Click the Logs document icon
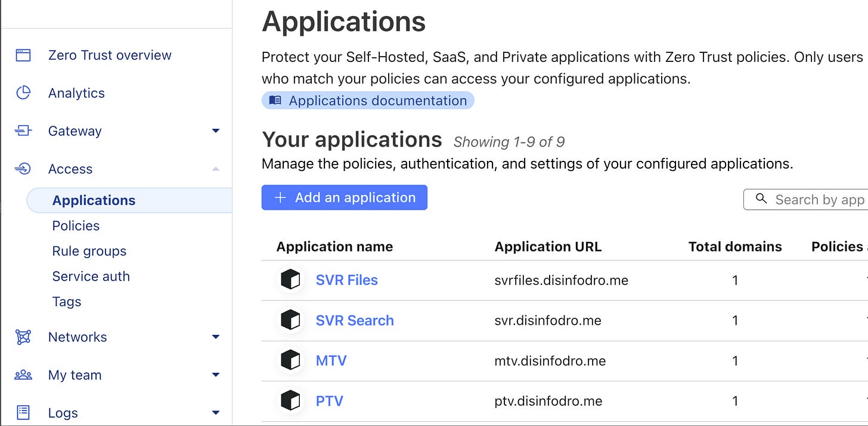The image size is (868, 426). click(23, 413)
